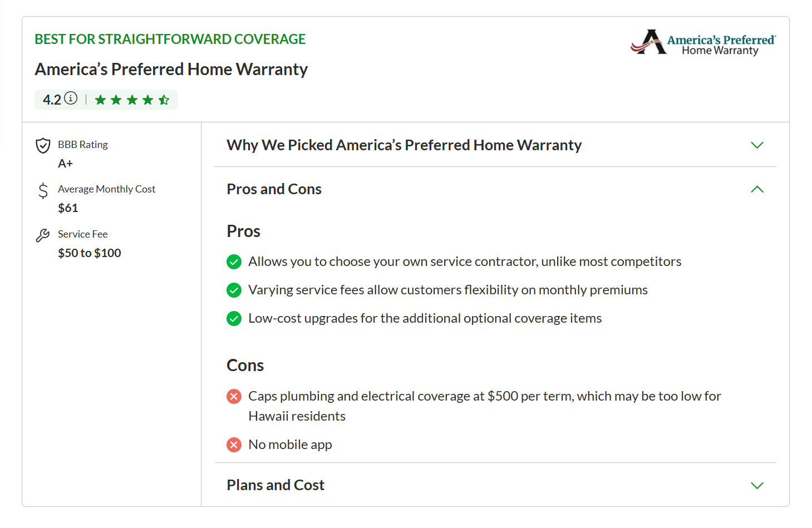Open Why We Picked America's Preferred heading
The height and width of the screenshot is (528, 812).
tap(404, 145)
